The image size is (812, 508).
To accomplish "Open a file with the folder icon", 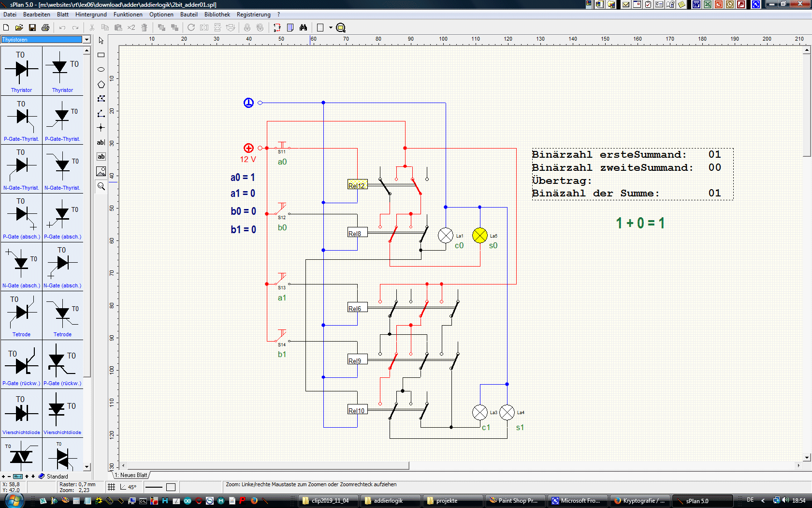I will (19, 28).
